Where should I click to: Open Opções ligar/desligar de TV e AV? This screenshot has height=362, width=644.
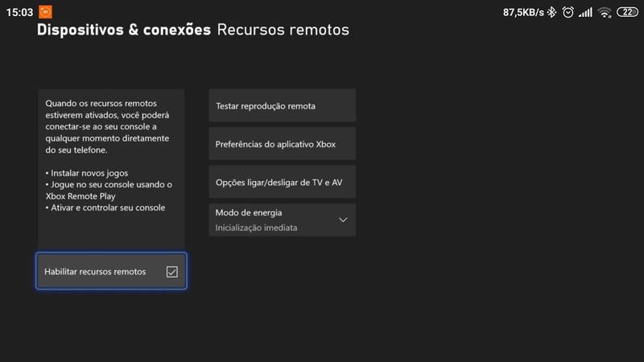[283, 182]
